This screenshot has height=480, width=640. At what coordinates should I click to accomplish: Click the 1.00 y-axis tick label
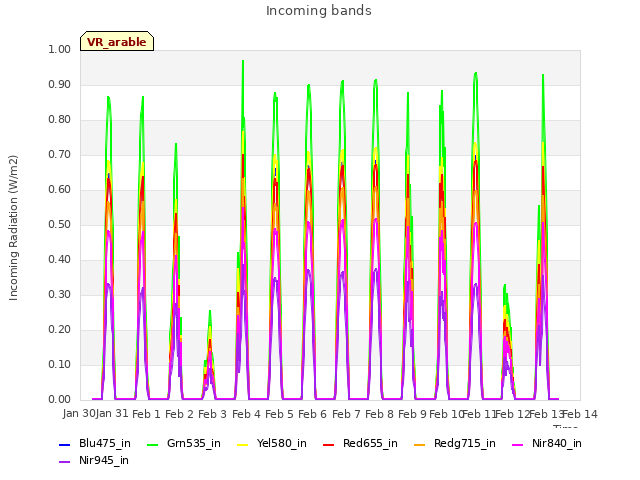(x=60, y=49)
